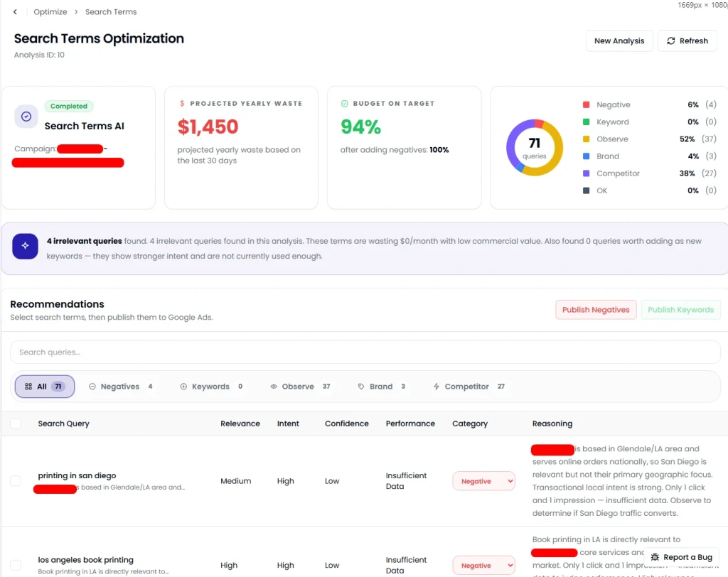Click the Refresh circular arrows icon
Image resolution: width=728 pixels, height=577 pixels.
671,41
